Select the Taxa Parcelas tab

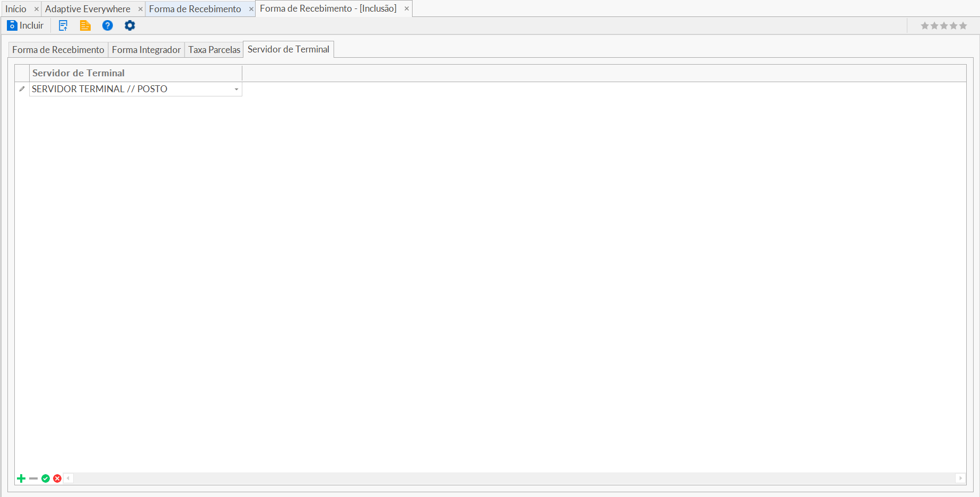pos(214,50)
